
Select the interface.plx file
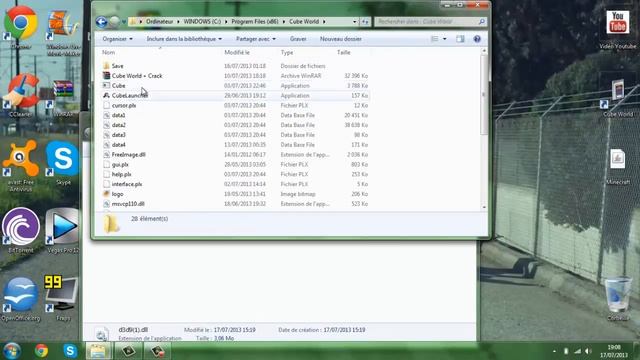point(127,184)
